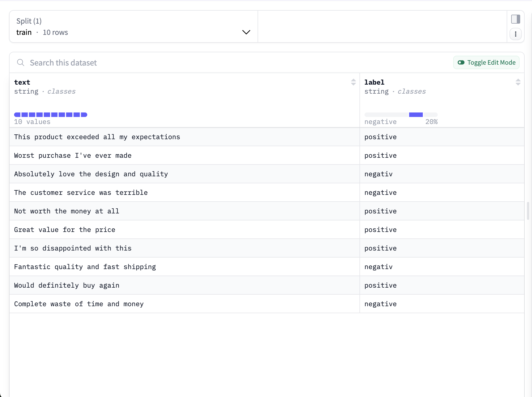The width and height of the screenshot is (532, 397).
Task: Click the misspelled 'negativ' label cell
Action: (x=378, y=174)
